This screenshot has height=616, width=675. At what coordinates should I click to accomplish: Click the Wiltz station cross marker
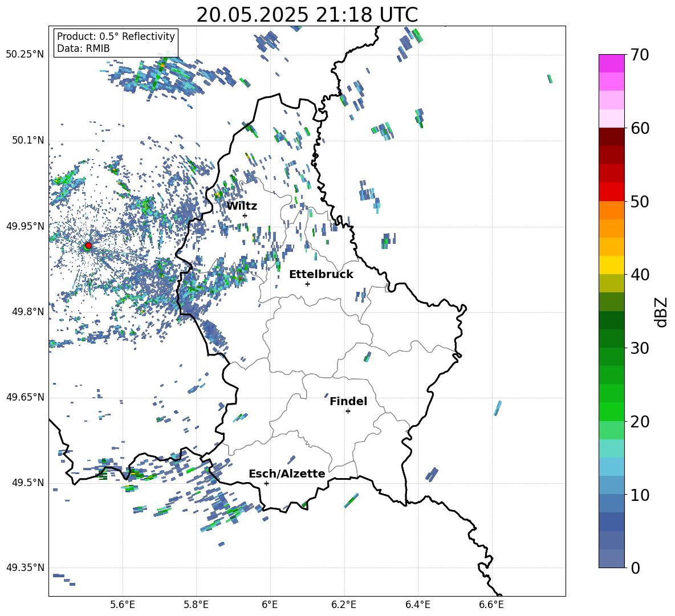pyautogui.click(x=245, y=215)
